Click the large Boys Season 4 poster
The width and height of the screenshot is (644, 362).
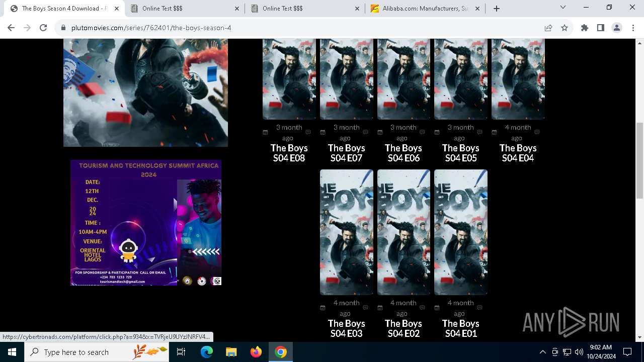(x=145, y=93)
